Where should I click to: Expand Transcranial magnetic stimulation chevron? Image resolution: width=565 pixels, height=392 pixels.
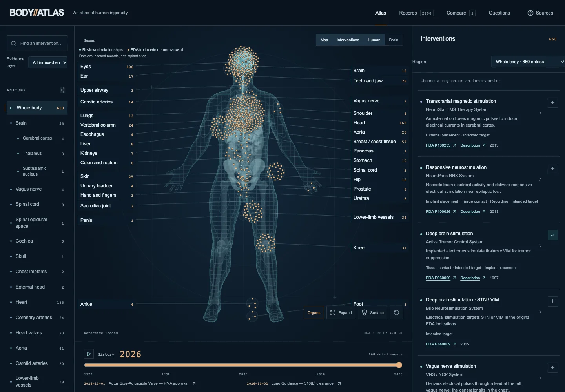click(540, 113)
